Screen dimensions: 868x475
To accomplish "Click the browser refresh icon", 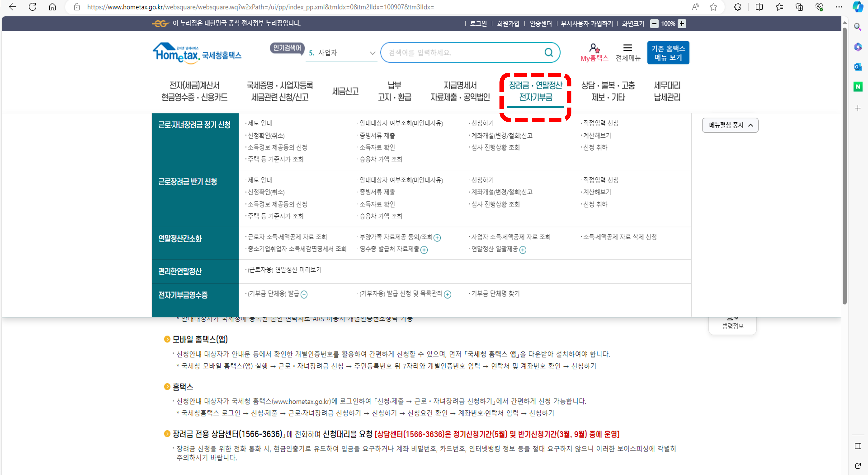I will [x=33, y=7].
